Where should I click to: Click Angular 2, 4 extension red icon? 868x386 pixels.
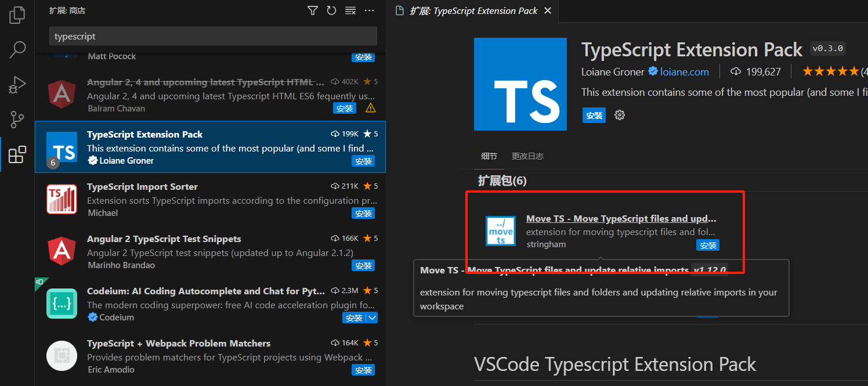(62, 95)
